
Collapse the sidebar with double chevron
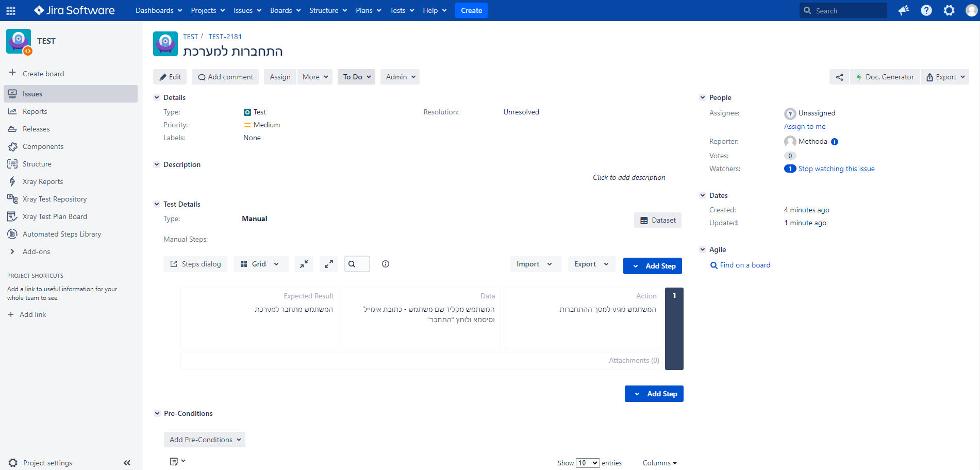point(127,463)
